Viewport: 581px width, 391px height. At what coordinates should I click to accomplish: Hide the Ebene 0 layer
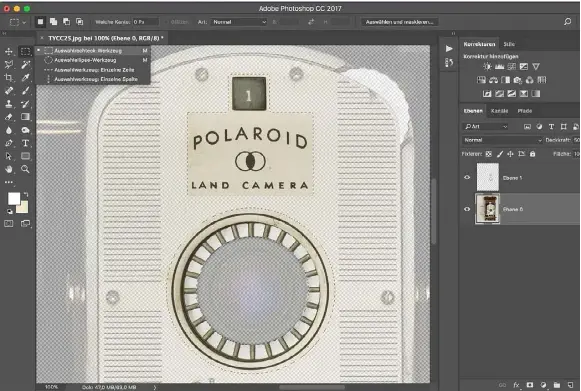467,209
